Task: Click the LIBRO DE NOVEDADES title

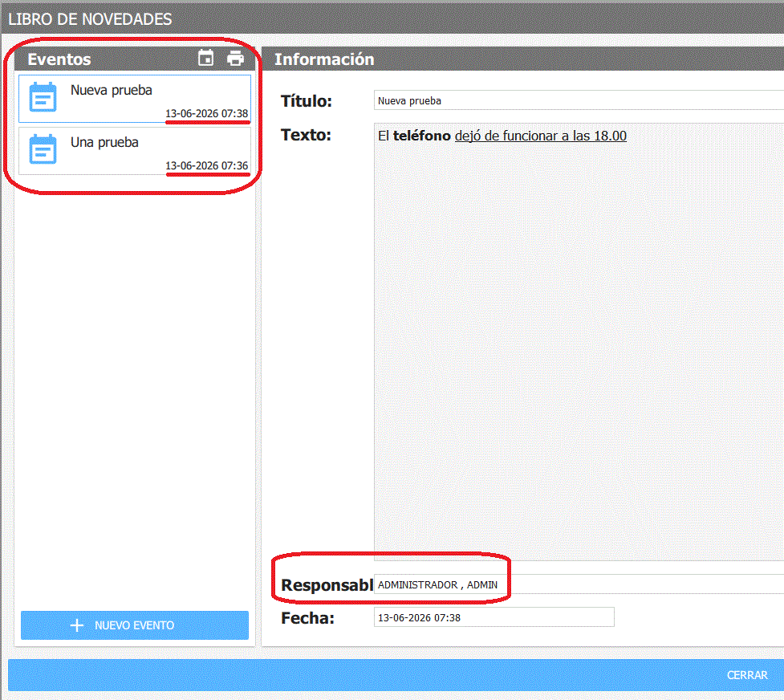Action: point(90,19)
